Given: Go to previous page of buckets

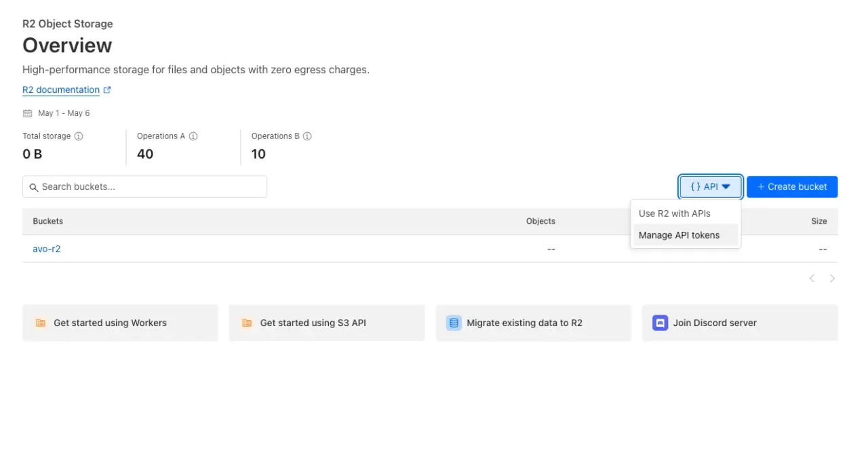Looking at the screenshot, I should (x=812, y=279).
